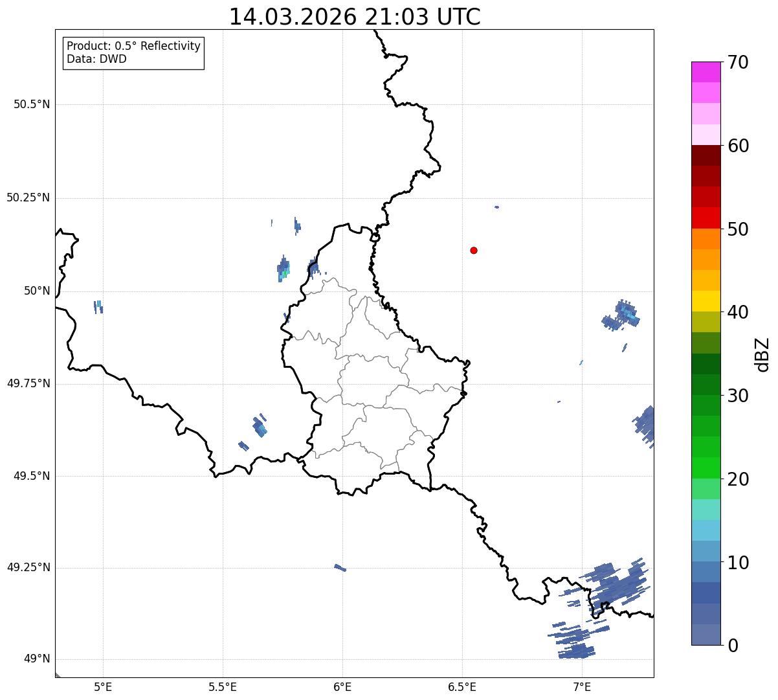The image size is (778, 700).
Task: Click the dBZ colorbar label
Action: (x=762, y=354)
